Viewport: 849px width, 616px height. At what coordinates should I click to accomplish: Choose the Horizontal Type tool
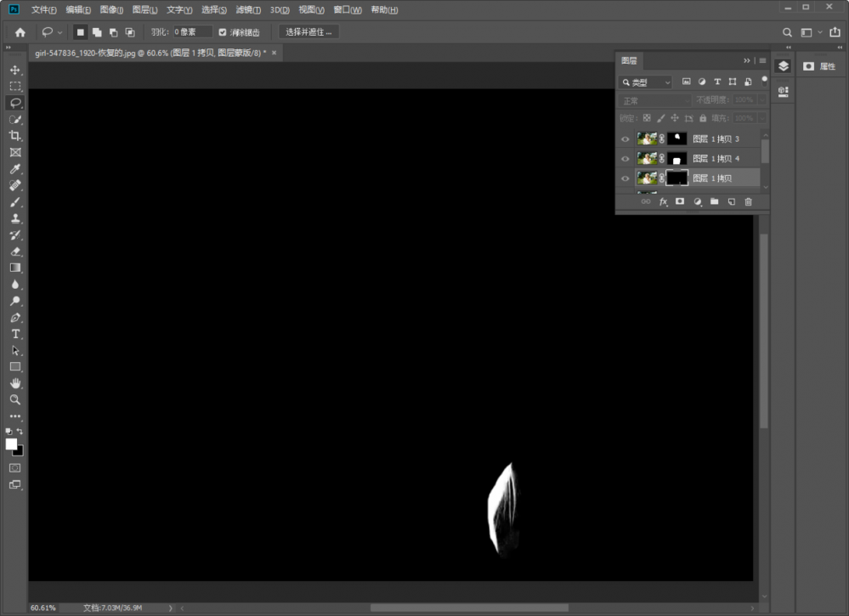click(x=15, y=334)
